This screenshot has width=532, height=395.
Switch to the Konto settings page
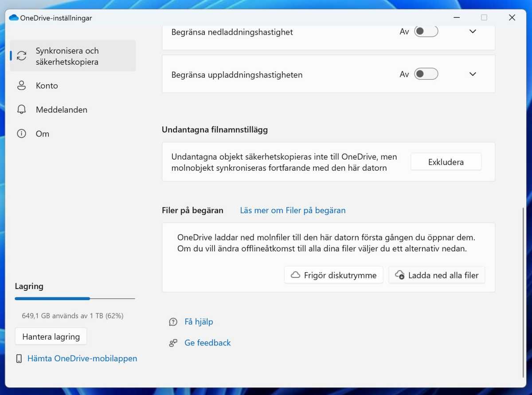[x=47, y=86]
